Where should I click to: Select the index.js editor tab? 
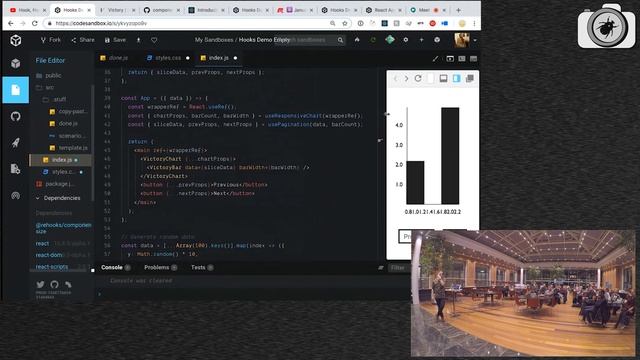219,58
